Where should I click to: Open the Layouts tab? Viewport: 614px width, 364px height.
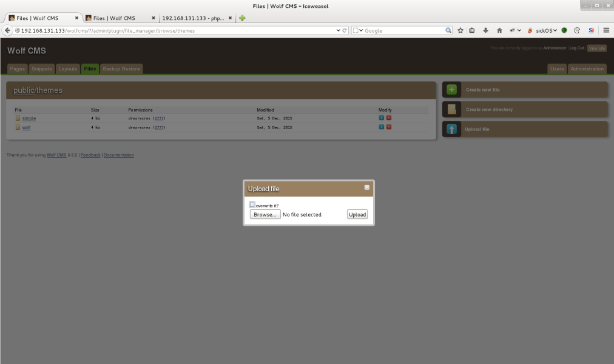point(68,69)
